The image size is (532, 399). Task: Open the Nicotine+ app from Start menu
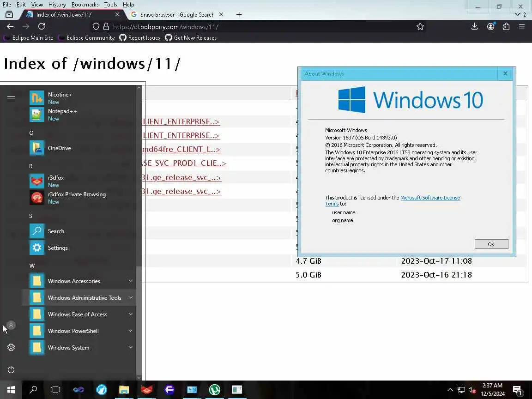coord(79,98)
